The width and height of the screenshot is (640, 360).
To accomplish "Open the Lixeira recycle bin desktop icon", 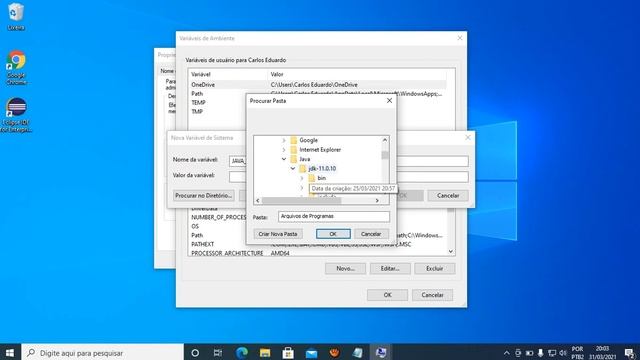I will (16, 17).
